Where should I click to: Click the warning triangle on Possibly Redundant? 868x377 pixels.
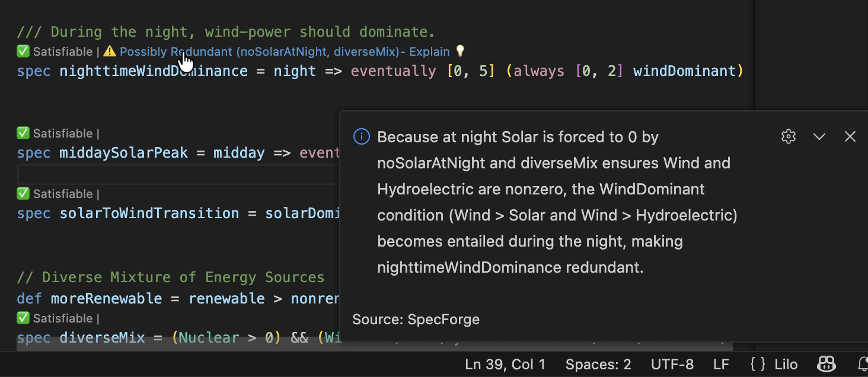click(x=109, y=52)
